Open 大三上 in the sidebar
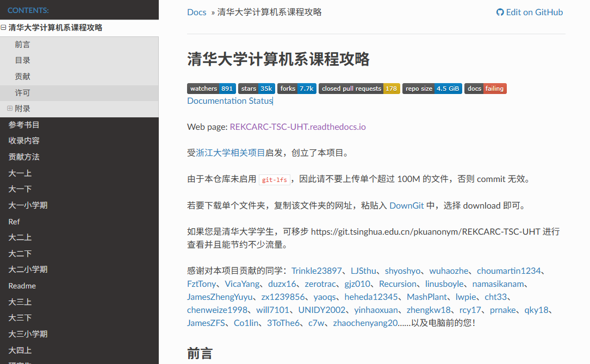Viewport: 590px width, 364px height. point(79,302)
